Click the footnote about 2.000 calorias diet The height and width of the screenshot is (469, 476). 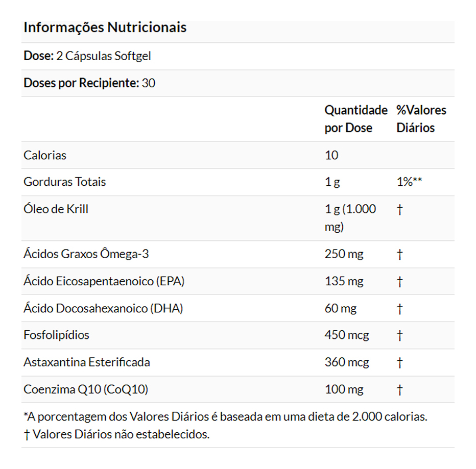pos(225,416)
